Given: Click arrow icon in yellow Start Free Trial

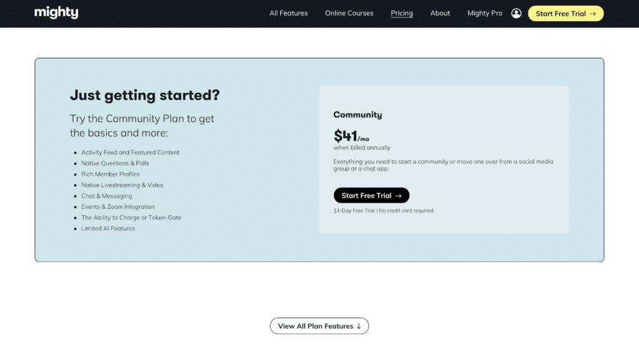Looking at the screenshot, I should pyautogui.click(x=593, y=14).
